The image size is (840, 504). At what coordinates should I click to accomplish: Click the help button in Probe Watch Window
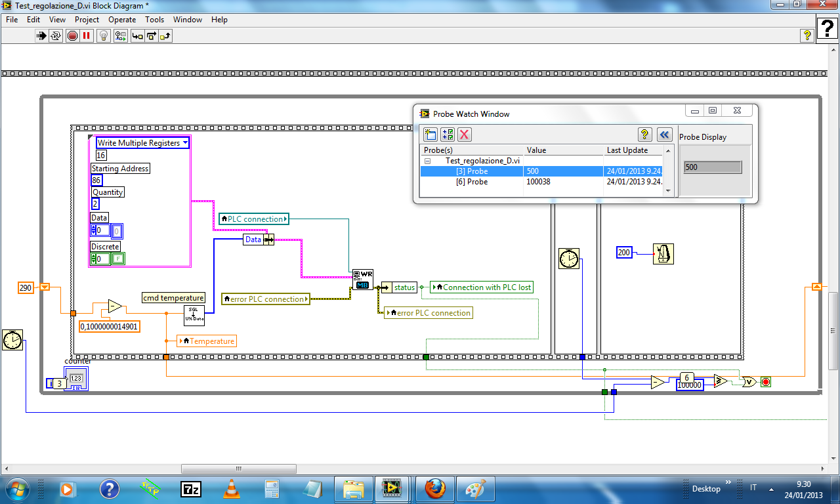tap(644, 135)
